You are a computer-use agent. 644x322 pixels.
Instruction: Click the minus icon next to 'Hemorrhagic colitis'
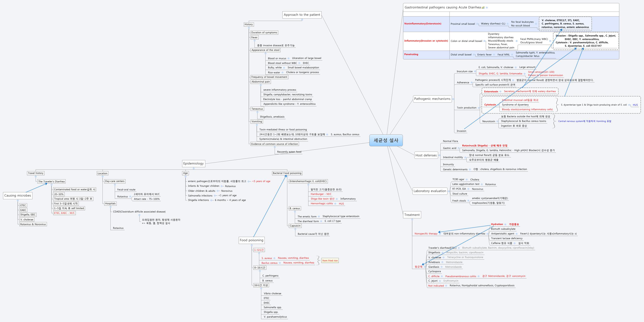click(x=335, y=204)
